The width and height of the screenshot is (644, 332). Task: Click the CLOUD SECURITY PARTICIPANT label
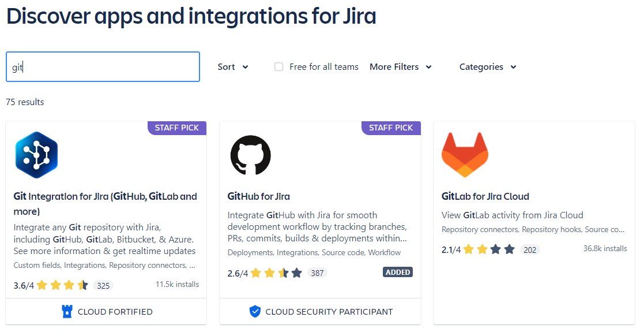(329, 312)
